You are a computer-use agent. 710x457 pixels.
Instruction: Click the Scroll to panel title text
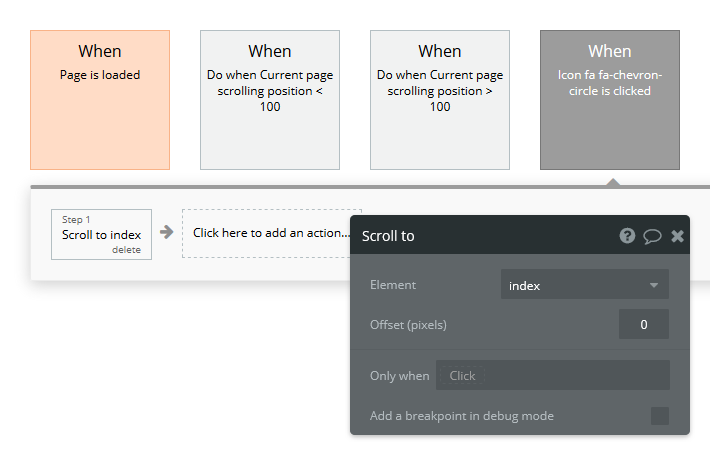(x=388, y=236)
